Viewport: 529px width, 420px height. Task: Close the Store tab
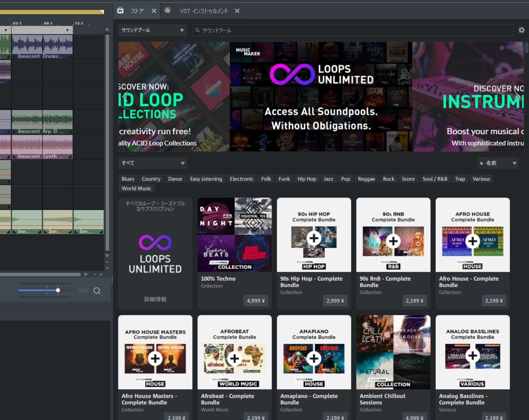154,11
